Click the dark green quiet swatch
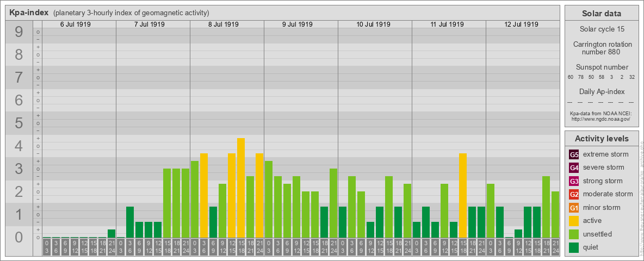644x261 pixels. 574,247
